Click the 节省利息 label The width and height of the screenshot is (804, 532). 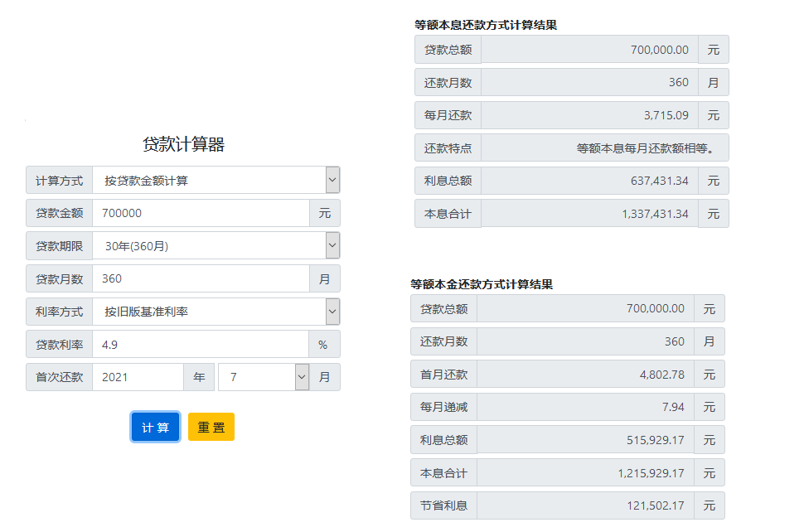tap(444, 505)
